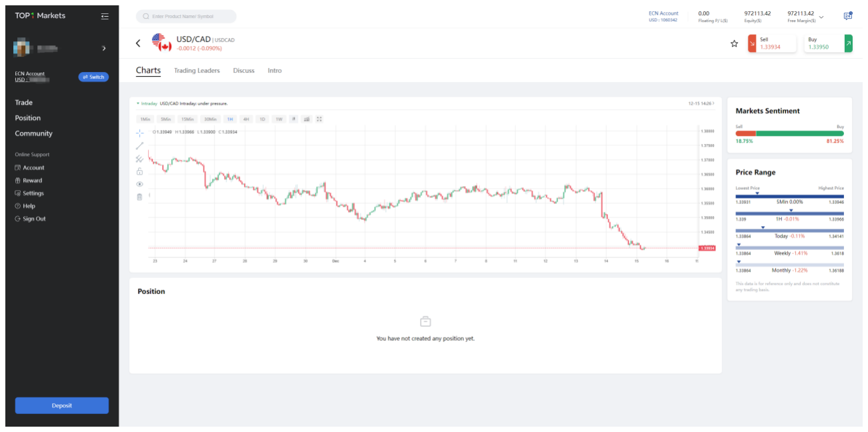Toggle drawing lock on the chart
Screen dimensions: 868x432
[x=139, y=171]
